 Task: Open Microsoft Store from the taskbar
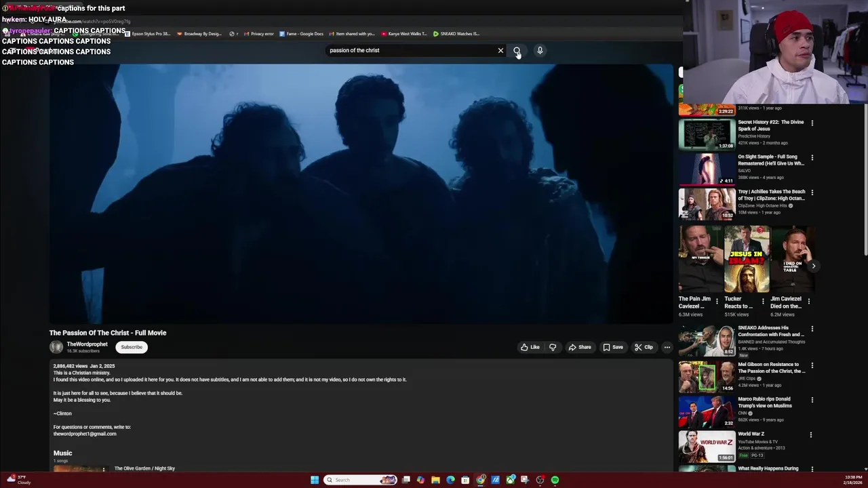(x=465, y=480)
